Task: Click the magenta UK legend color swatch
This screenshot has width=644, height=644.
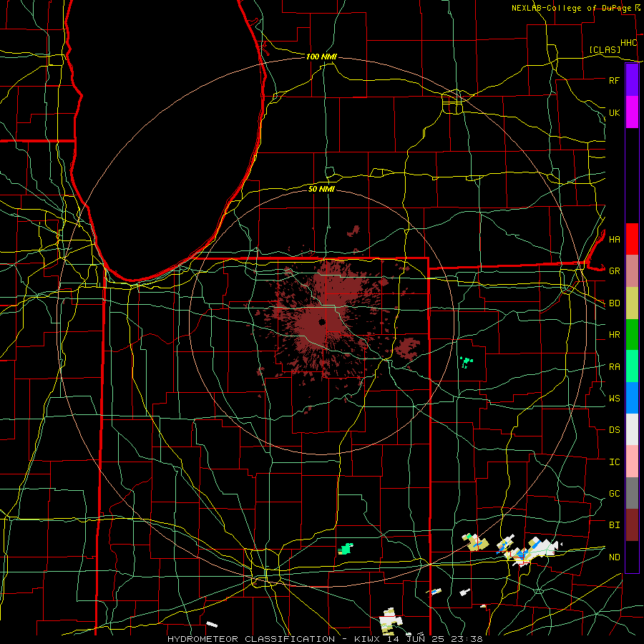Action: (632, 112)
